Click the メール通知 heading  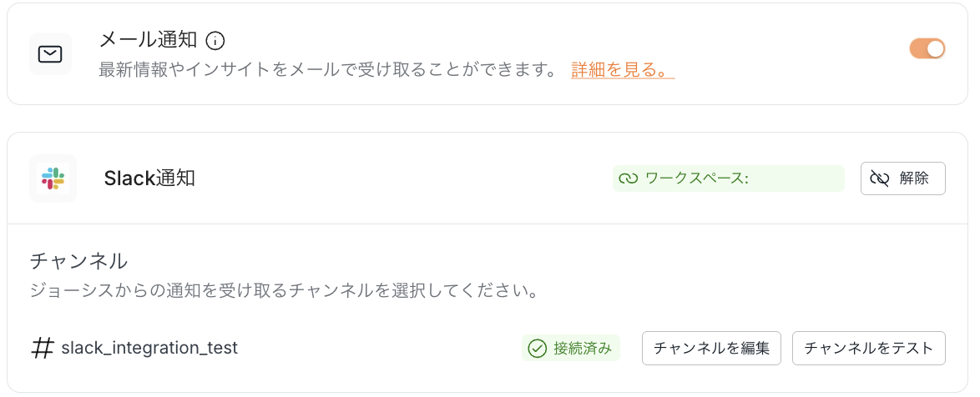(x=148, y=39)
